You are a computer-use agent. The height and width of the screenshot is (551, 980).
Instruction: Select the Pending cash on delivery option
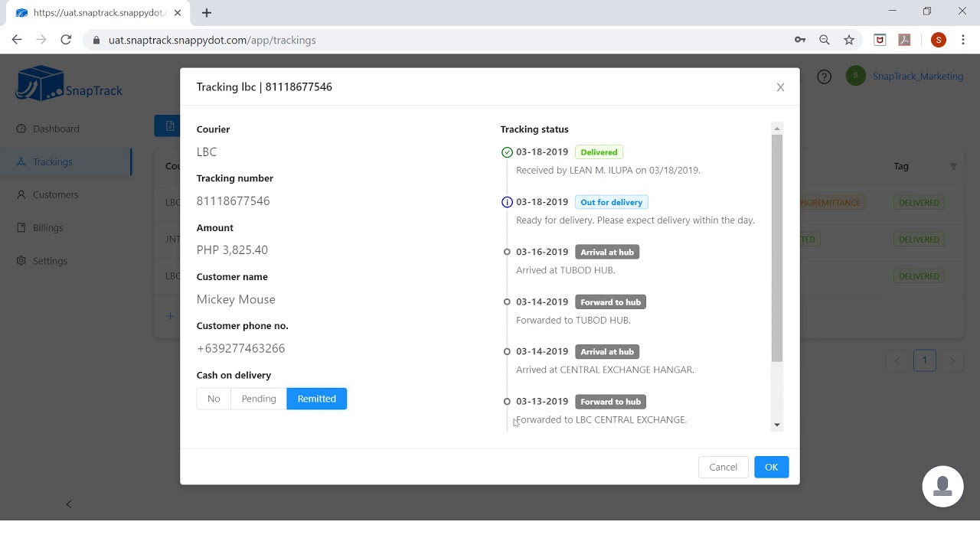[259, 399]
